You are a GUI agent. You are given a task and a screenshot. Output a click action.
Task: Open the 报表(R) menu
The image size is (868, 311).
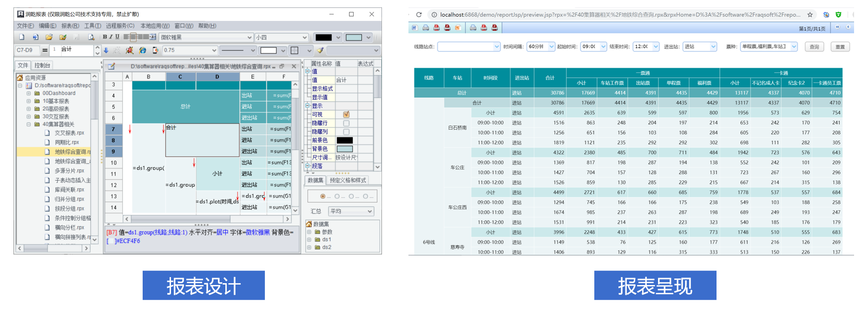(70, 26)
